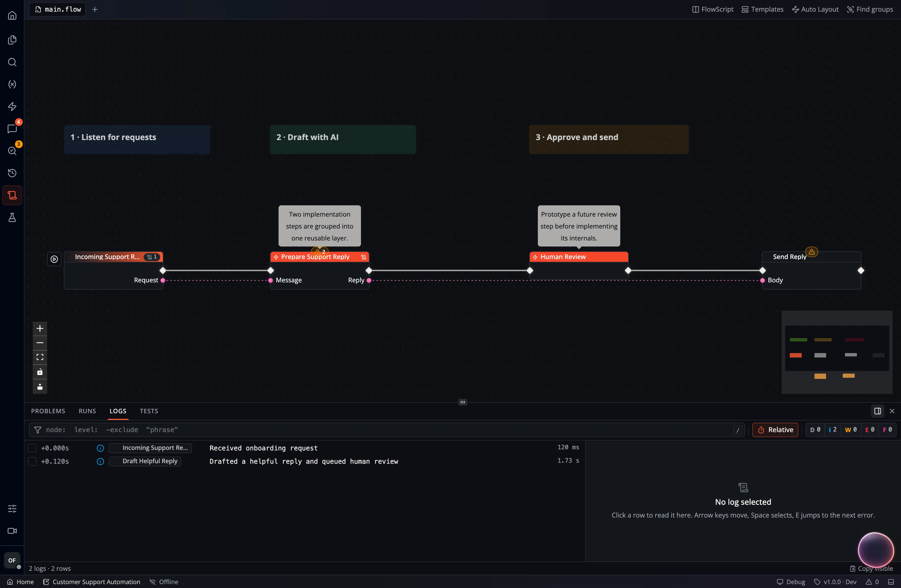Toggle the Fatal level filter F 0
This screenshot has height=588, width=901.
tap(887, 430)
